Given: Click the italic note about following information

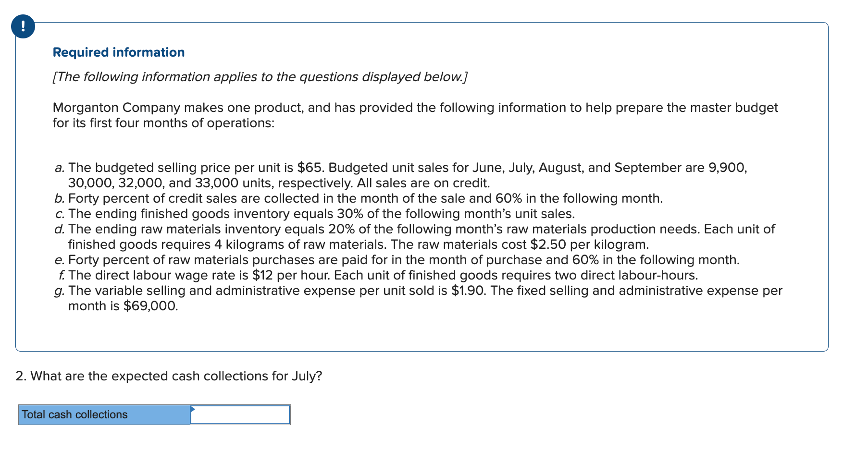Looking at the screenshot, I should 260,77.
